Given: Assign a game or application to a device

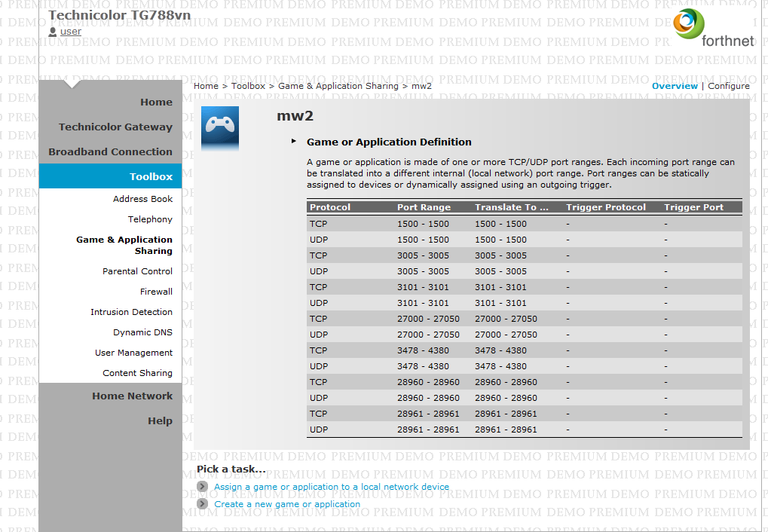Looking at the screenshot, I should [x=332, y=487].
